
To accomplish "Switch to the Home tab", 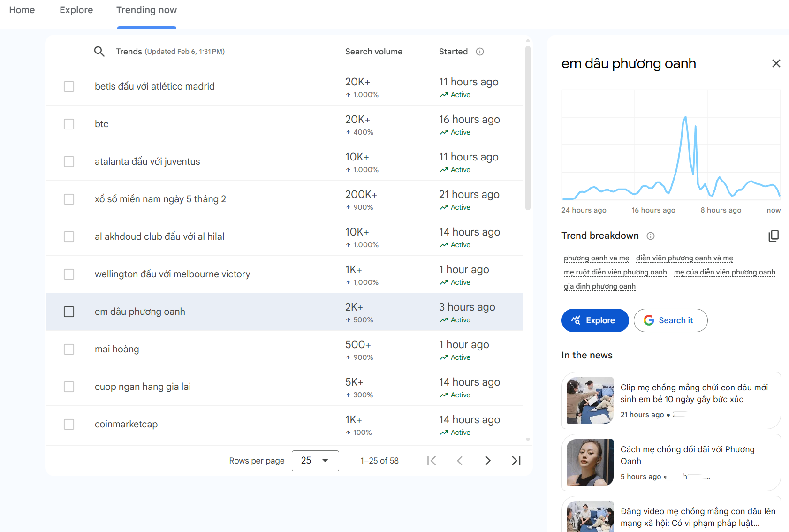I will coord(22,10).
